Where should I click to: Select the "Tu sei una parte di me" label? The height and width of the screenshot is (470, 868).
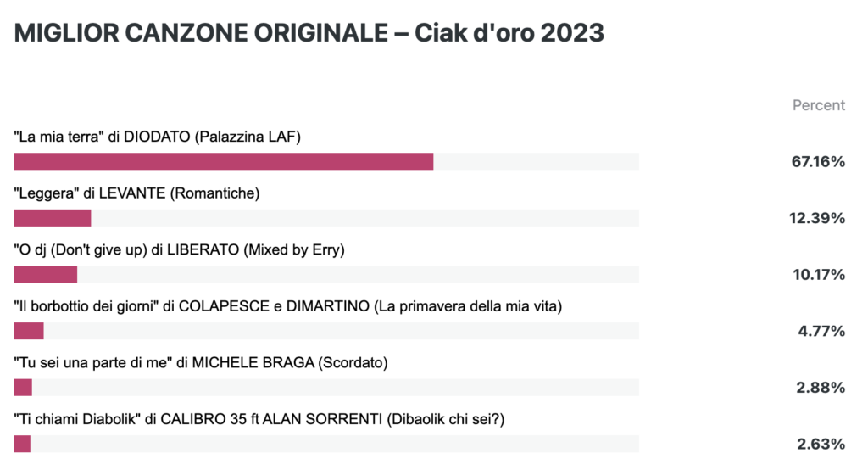pos(201,363)
